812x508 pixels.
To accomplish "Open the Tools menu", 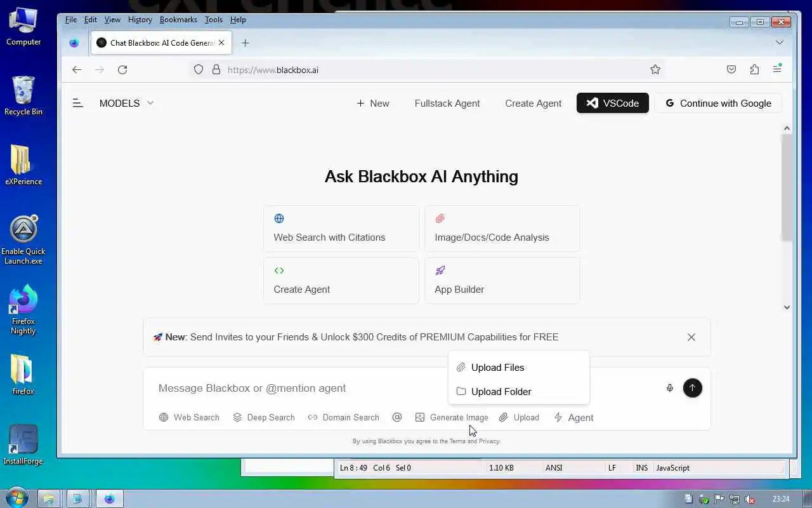I will click(214, 20).
